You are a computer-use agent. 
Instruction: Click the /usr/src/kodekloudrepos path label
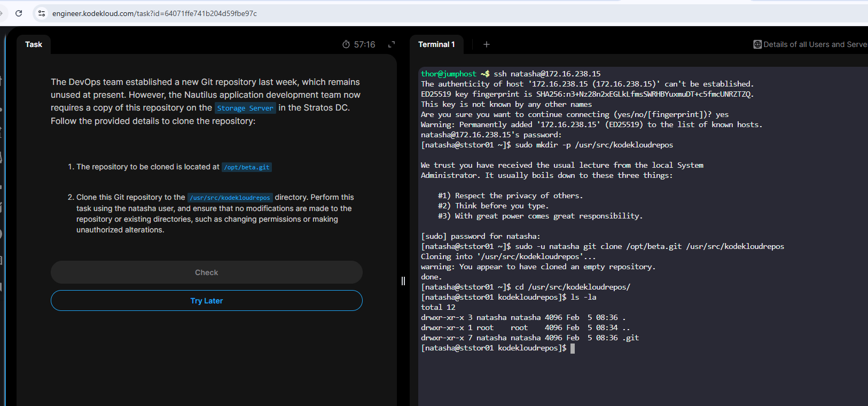point(230,198)
